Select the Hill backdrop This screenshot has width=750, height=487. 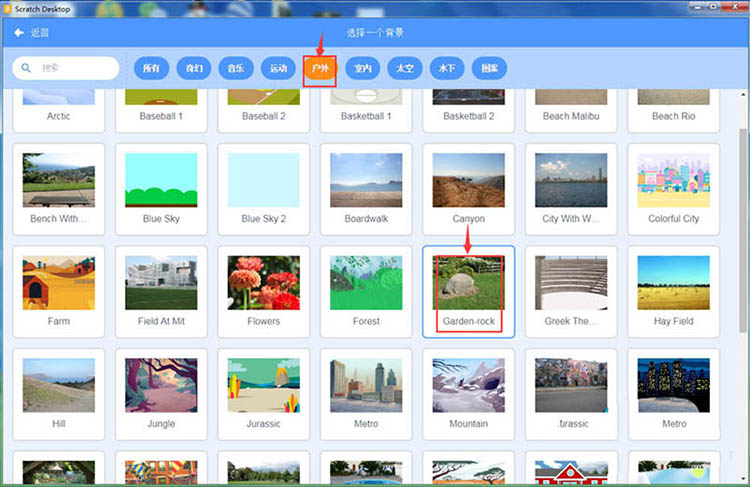click(x=58, y=394)
